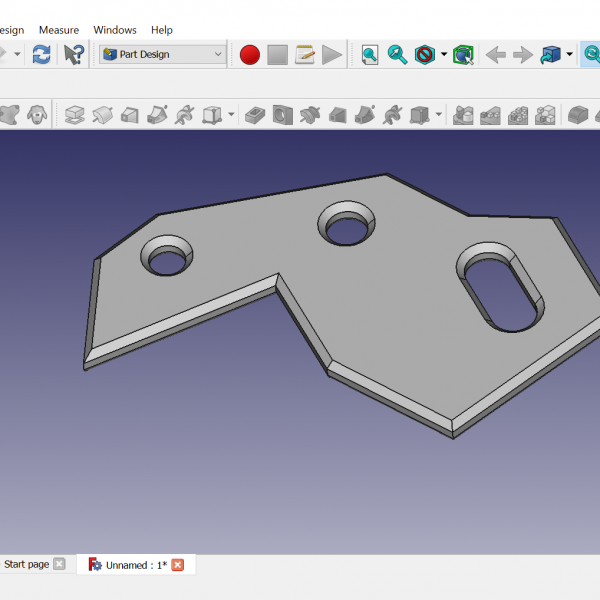Click Fit All view icon

370,55
